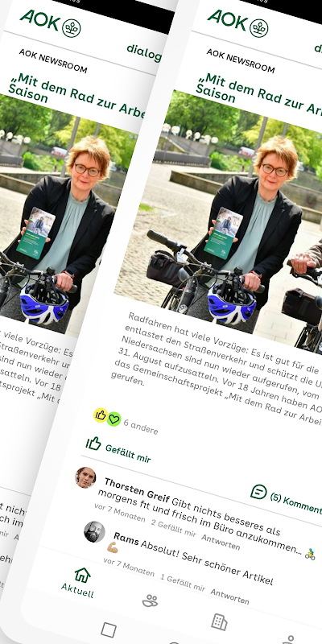Open the people group navigation icon
The image size is (322, 644).
150,601
